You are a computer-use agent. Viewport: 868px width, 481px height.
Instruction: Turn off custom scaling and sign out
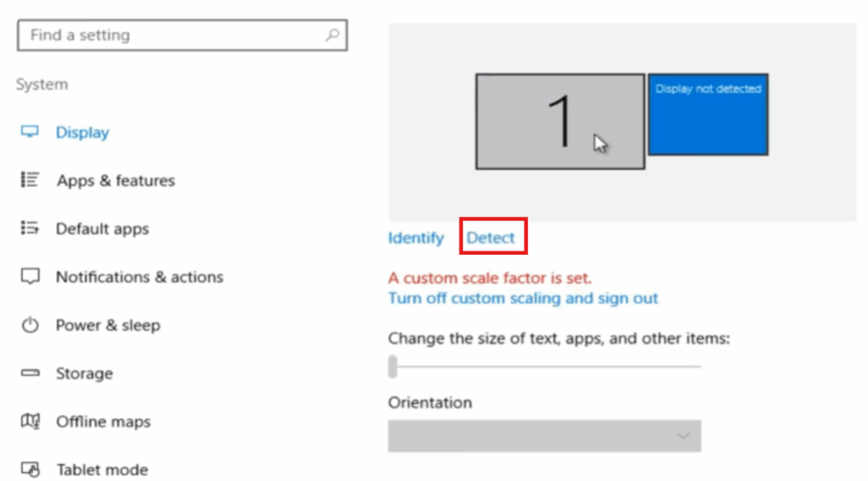tap(523, 298)
